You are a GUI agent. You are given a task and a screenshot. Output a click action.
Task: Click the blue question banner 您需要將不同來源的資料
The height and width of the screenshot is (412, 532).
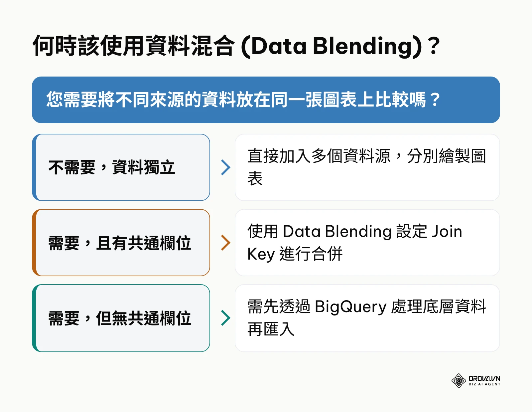(x=266, y=100)
